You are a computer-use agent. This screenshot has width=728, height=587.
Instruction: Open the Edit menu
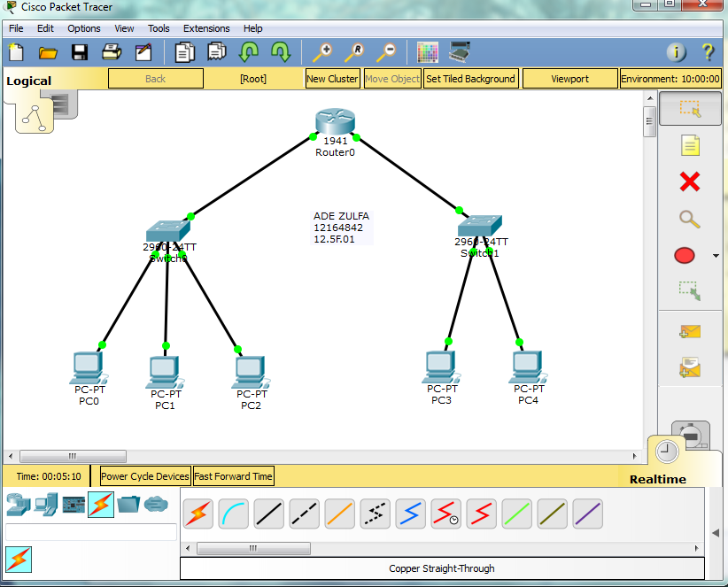[x=45, y=28]
